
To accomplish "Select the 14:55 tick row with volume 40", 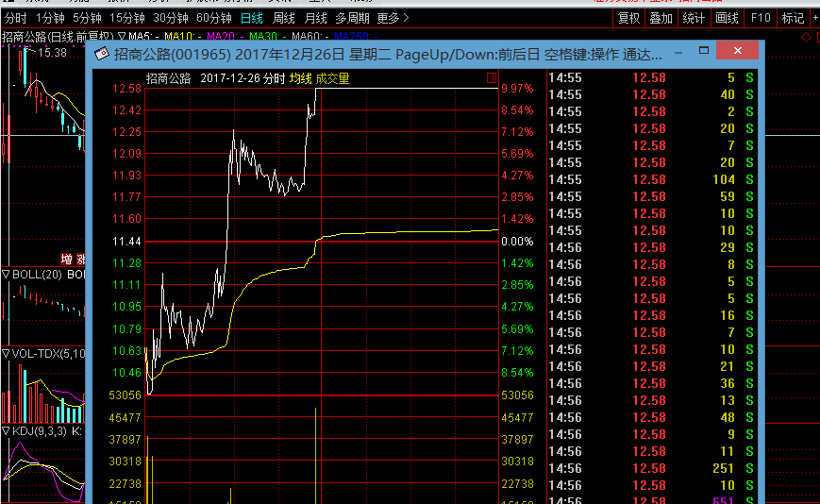I will [651, 94].
